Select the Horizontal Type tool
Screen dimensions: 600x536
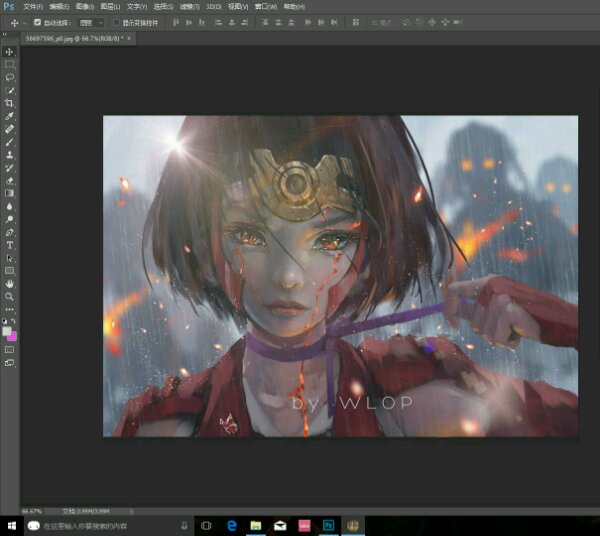pos(9,245)
